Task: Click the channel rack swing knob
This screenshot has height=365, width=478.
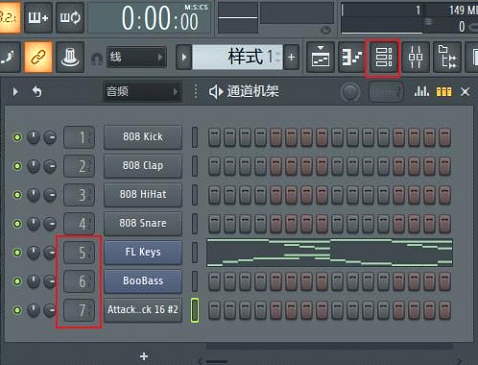Action: (x=350, y=92)
